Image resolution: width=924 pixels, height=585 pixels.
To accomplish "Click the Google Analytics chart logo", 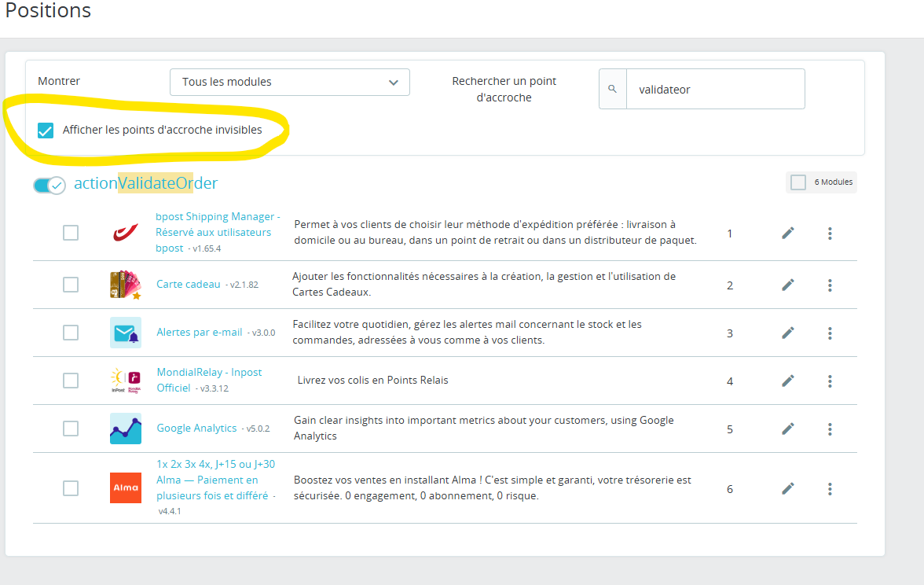I will (x=126, y=429).
